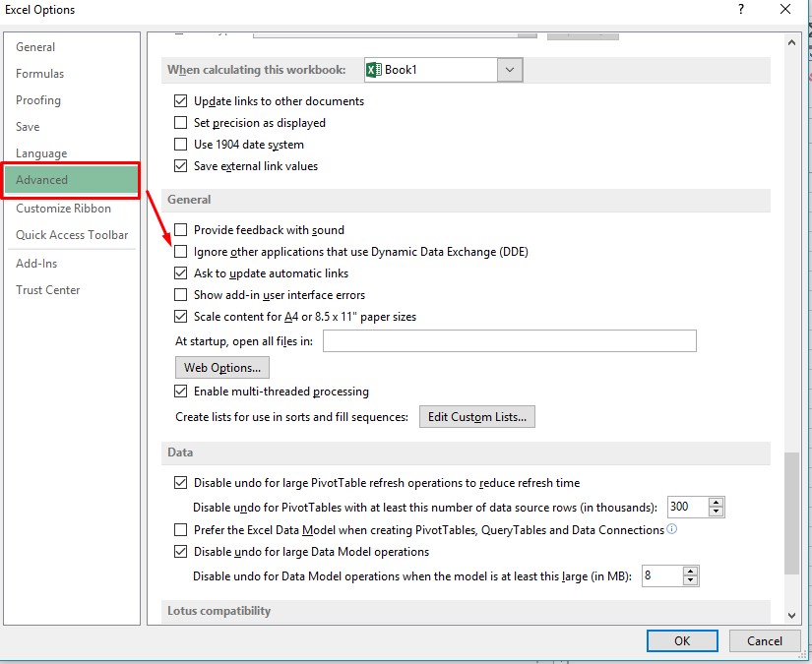Open Web Options dialog
The image size is (812, 664).
(x=222, y=368)
